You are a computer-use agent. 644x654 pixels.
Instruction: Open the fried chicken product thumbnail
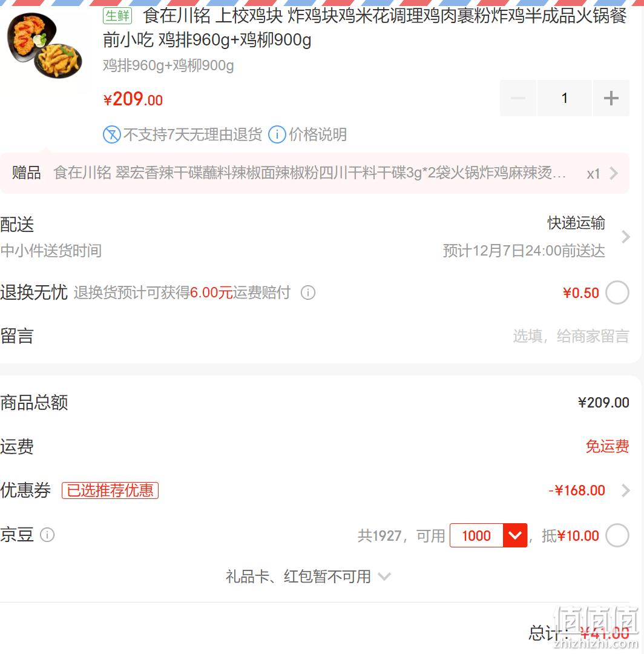click(45, 46)
